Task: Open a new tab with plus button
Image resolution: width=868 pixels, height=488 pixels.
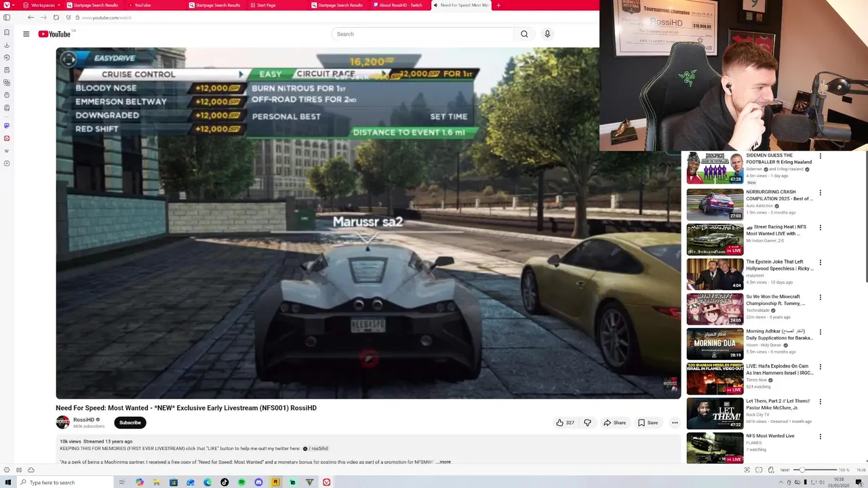Action: [x=498, y=5]
